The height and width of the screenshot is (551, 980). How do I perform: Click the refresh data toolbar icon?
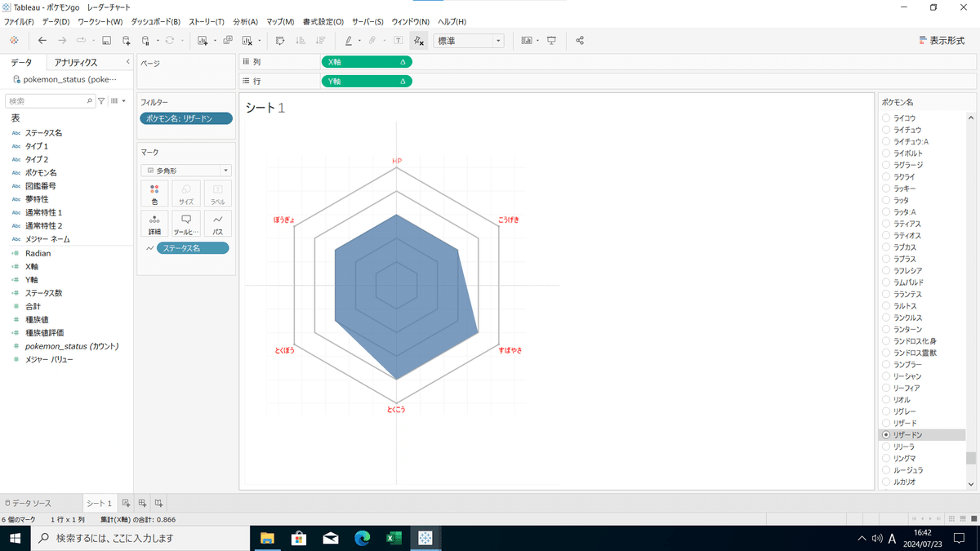(x=169, y=40)
